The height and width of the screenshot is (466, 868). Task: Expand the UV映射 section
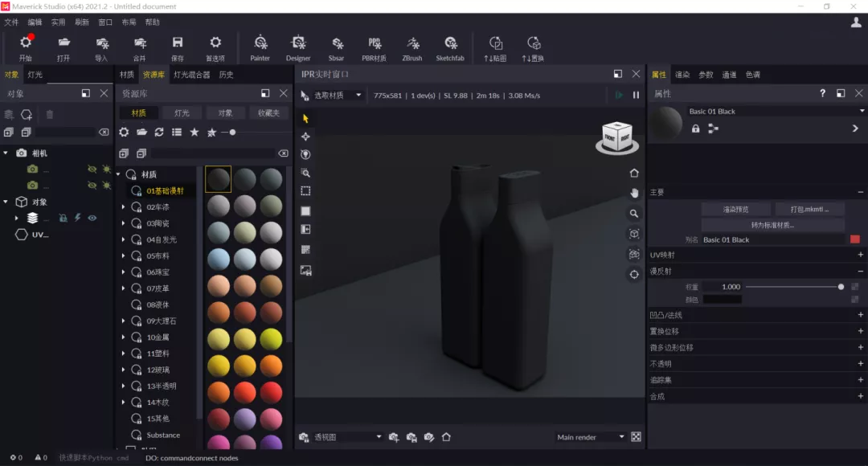point(860,255)
